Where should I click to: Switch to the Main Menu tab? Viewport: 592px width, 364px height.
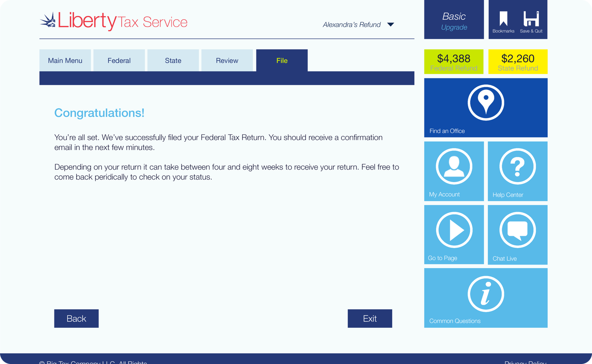(65, 60)
